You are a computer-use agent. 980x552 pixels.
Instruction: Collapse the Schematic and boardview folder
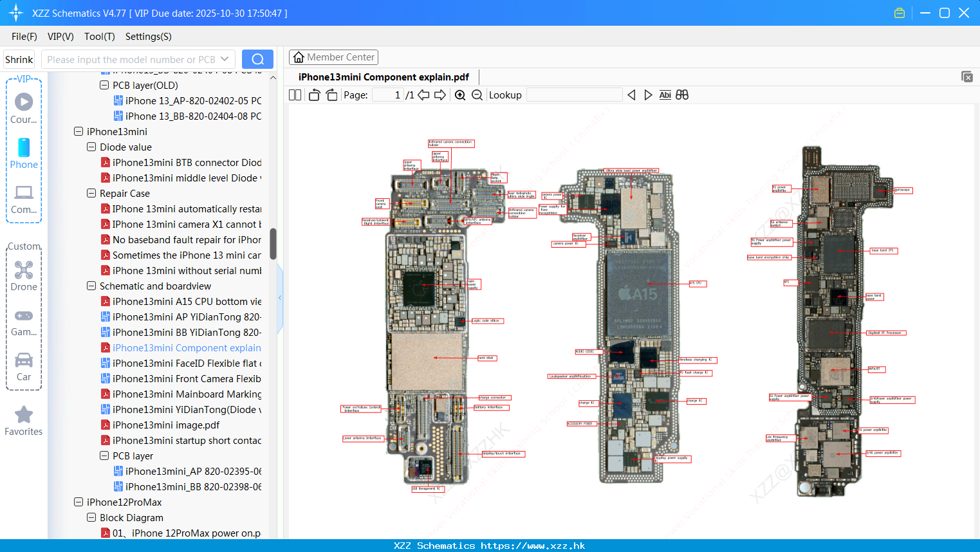91,286
